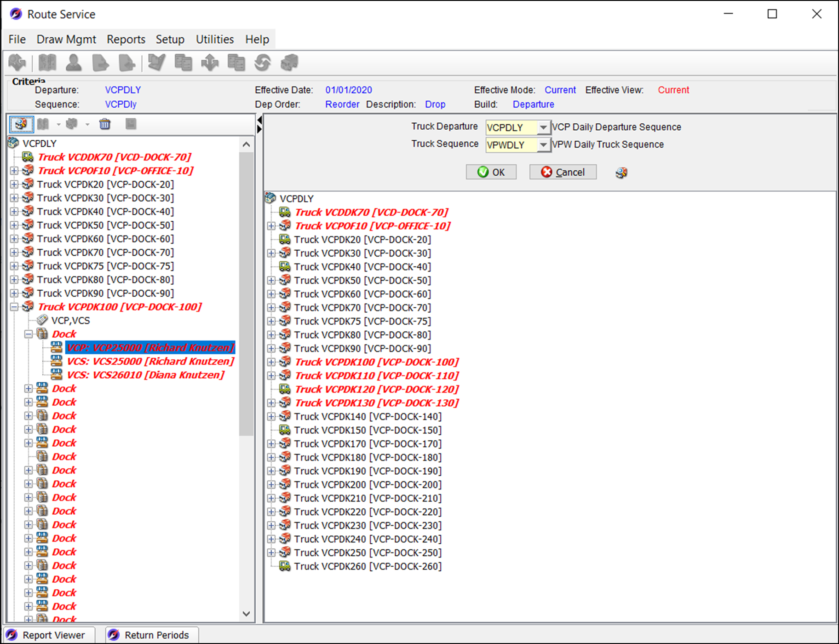Collapse the left panel using left-pointing splitter arrow
Image resolution: width=839 pixels, height=644 pixels.
point(259,120)
